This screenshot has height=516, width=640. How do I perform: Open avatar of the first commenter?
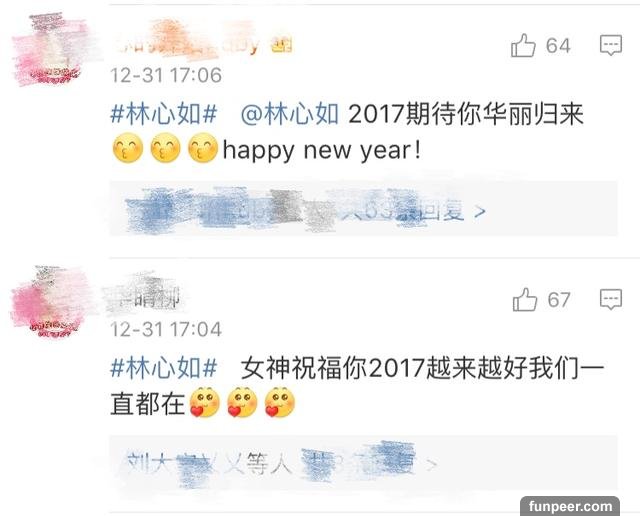[x=51, y=48]
